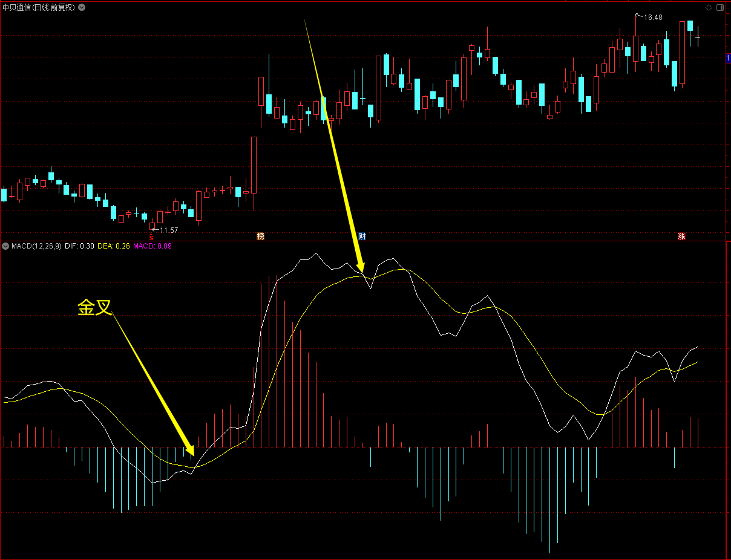Click the blue price tag on right axis

(728, 58)
